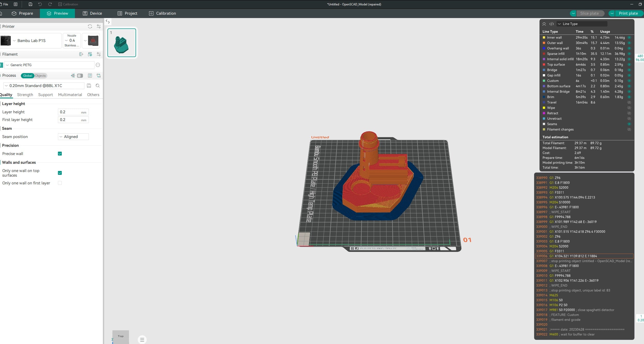Image resolution: width=644 pixels, height=344 pixels.
Task: Open the 0.20mm Standard @BBL X1C dropdown
Action: click(44, 85)
